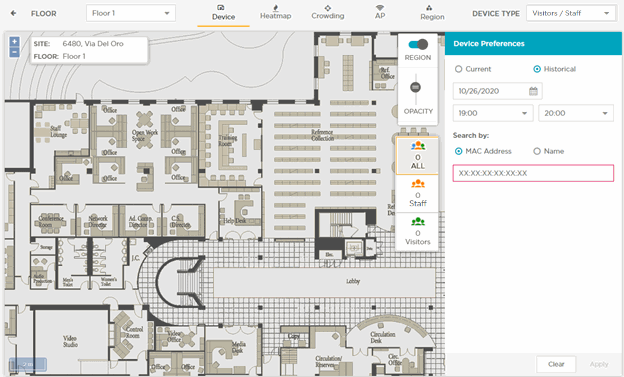Open the Floor 1 dropdown
624x377 pixels.
coord(131,13)
